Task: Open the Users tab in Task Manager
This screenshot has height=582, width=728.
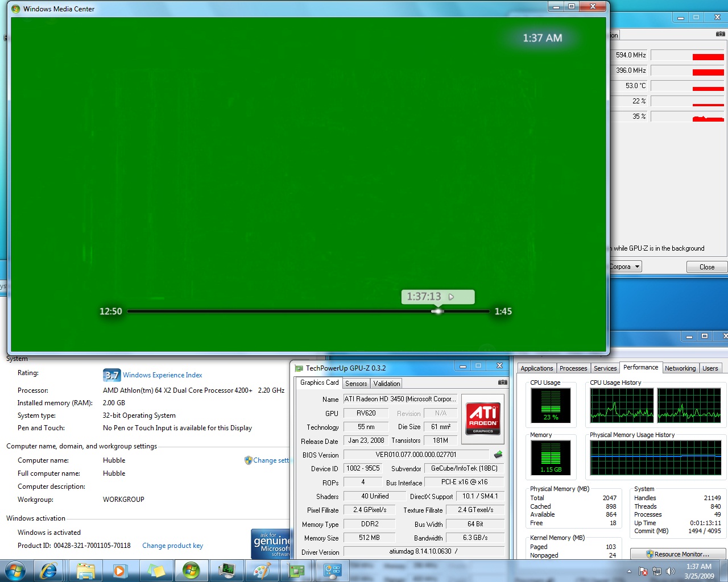Action: click(710, 368)
